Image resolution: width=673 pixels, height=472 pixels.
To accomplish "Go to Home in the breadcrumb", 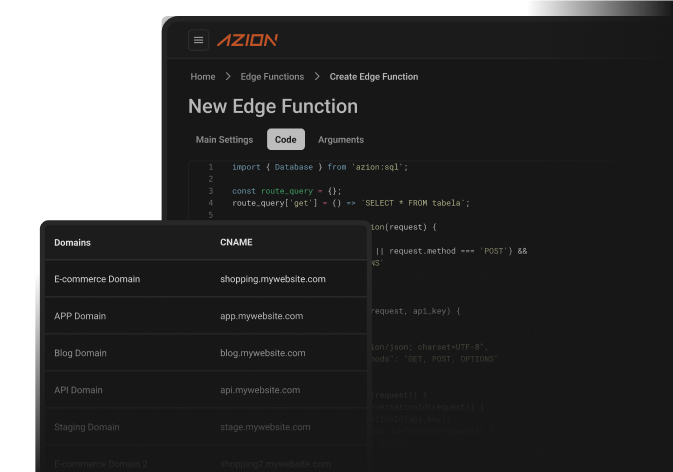I will click(203, 77).
